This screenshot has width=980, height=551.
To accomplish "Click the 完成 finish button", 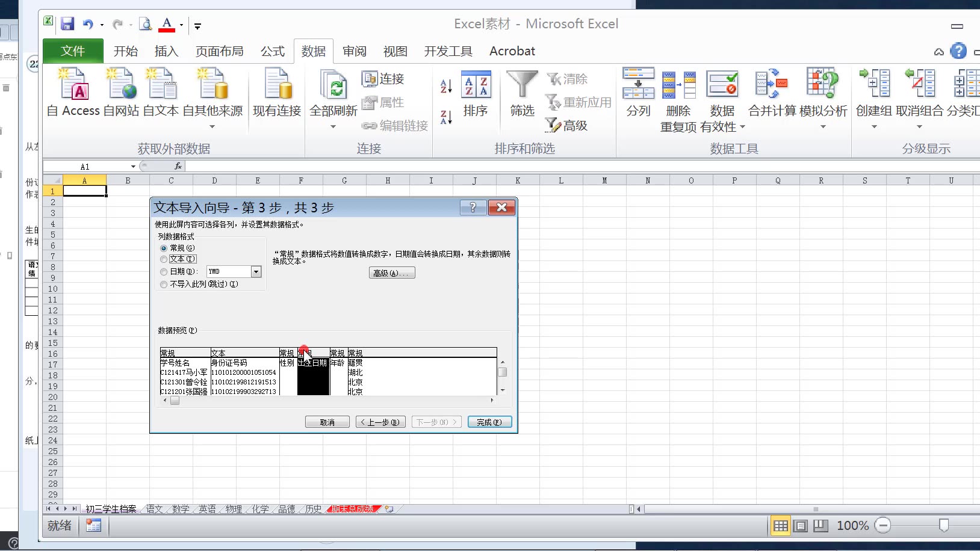I will pyautogui.click(x=489, y=422).
